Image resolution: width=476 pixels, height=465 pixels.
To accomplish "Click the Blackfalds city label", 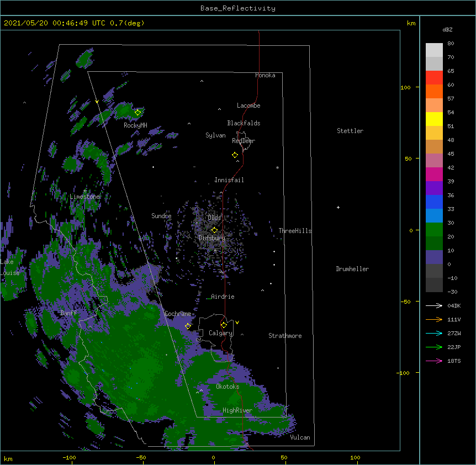I will coord(244,123).
